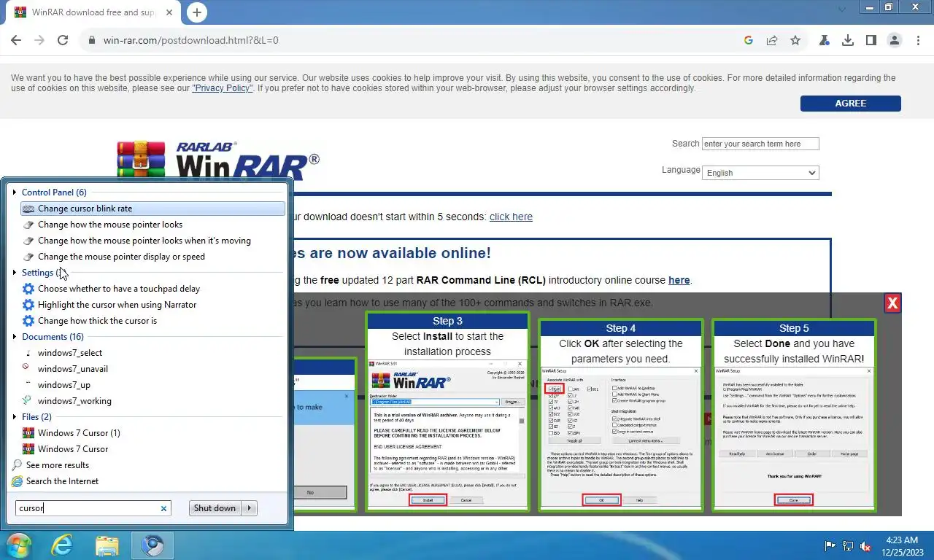Open Action Center flag icon in the tray
The width and height of the screenshot is (934, 560).
[x=830, y=545]
